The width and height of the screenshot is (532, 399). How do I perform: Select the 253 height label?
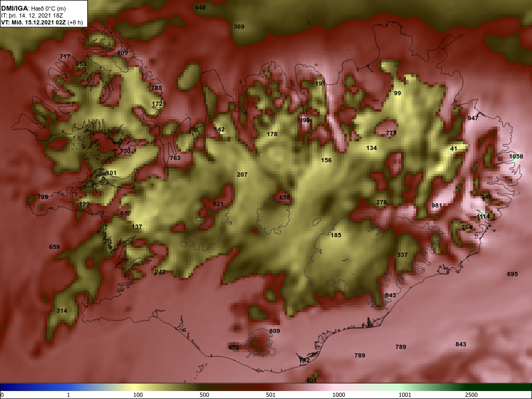tap(81, 64)
